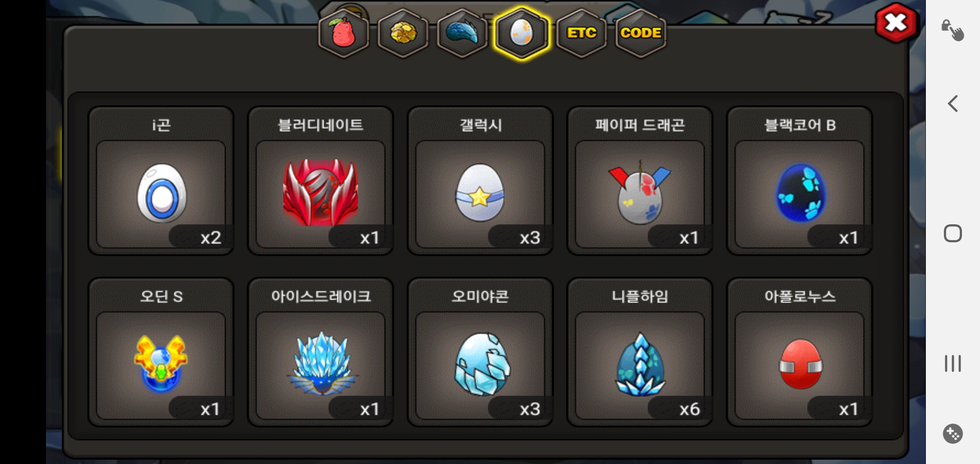
Task: Select the i곤 egg
Action: (x=161, y=181)
